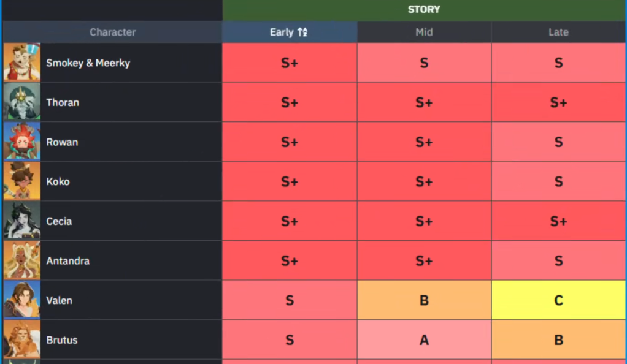The image size is (627, 364).
Task: Click the Character column header
Action: pos(112,32)
